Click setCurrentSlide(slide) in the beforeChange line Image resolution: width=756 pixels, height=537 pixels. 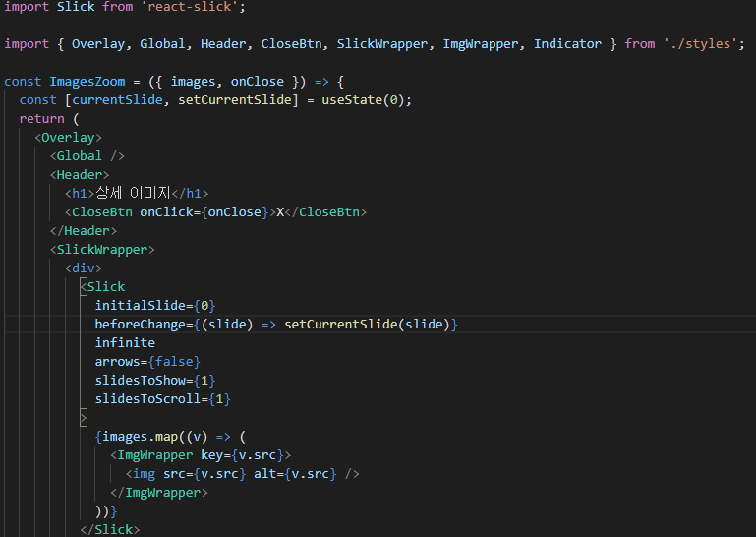[x=367, y=325]
